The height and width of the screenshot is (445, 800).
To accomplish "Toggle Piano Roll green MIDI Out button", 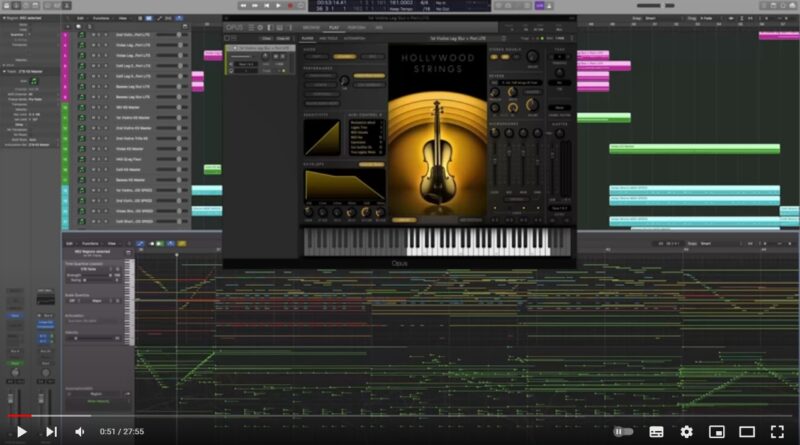I will point(160,244).
